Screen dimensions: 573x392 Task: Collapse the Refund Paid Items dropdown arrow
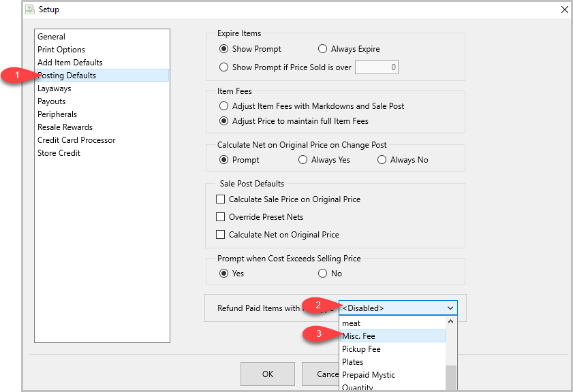pyautogui.click(x=450, y=308)
